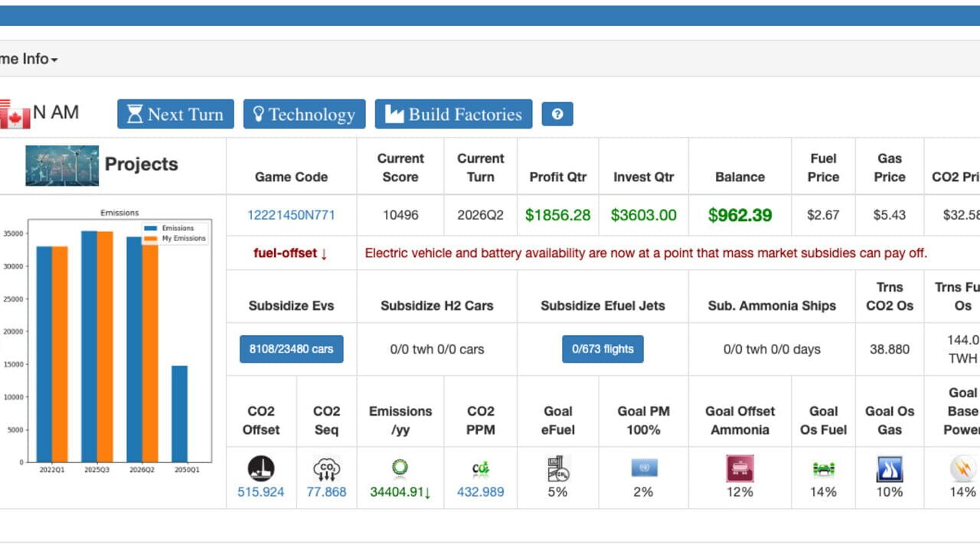Open Build Factories
The width and height of the screenshot is (980, 551).
point(453,114)
